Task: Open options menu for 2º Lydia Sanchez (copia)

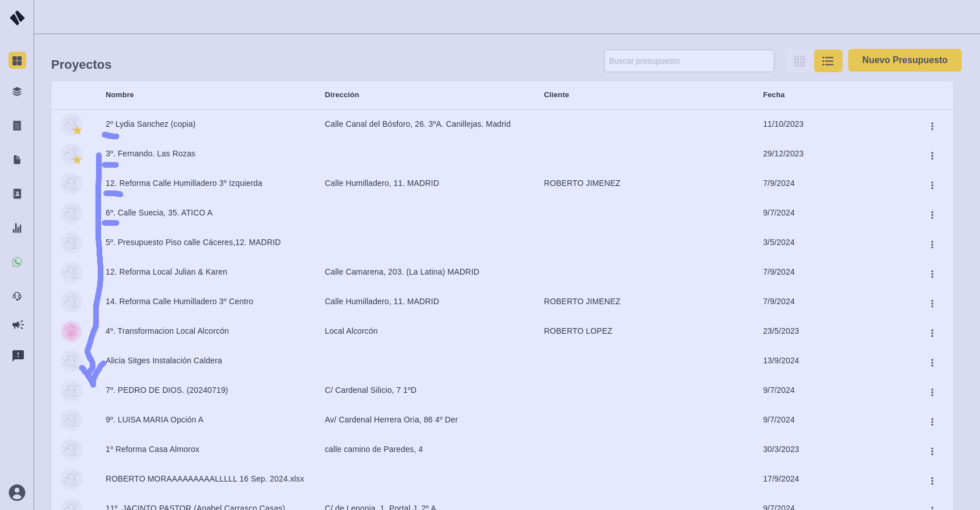Action: coord(932,126)
